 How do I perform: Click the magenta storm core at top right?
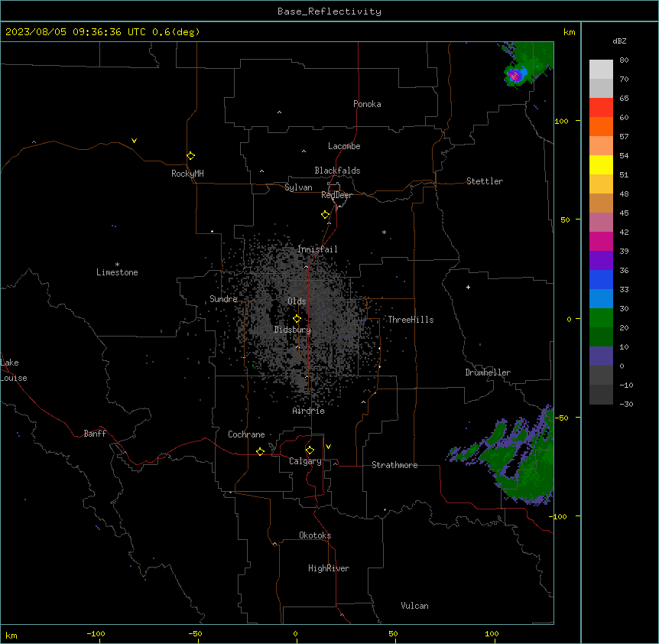[514, 76]
